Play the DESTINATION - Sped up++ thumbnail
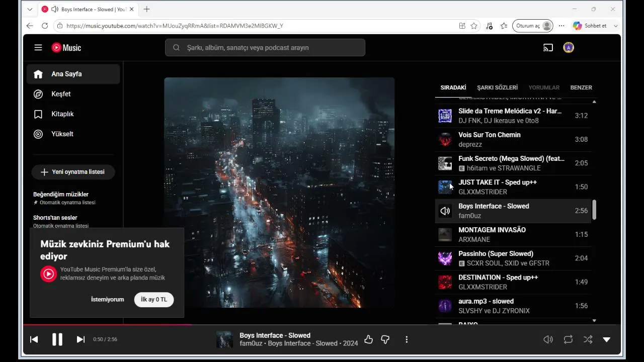 tap(445, 282)
